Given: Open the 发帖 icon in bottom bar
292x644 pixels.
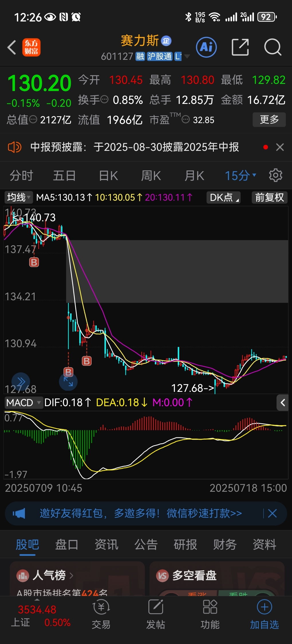Looking at the screenshot, I should point(155,607).
